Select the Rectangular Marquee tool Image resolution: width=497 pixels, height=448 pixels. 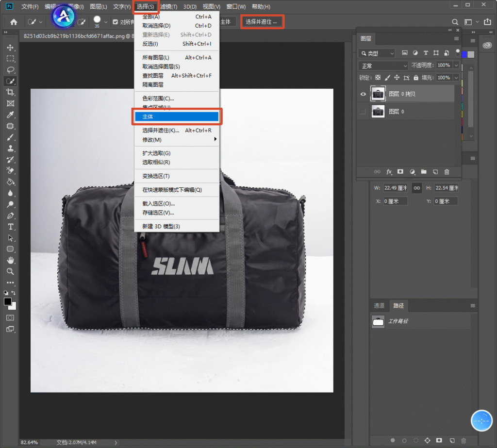click(10, 59)
